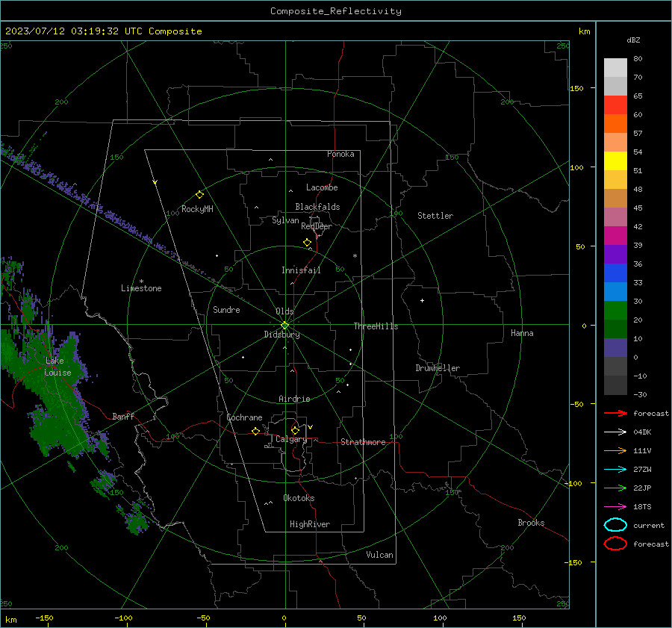Click the Innisfail label
This screenshot has width=672, height=628.
301,270
